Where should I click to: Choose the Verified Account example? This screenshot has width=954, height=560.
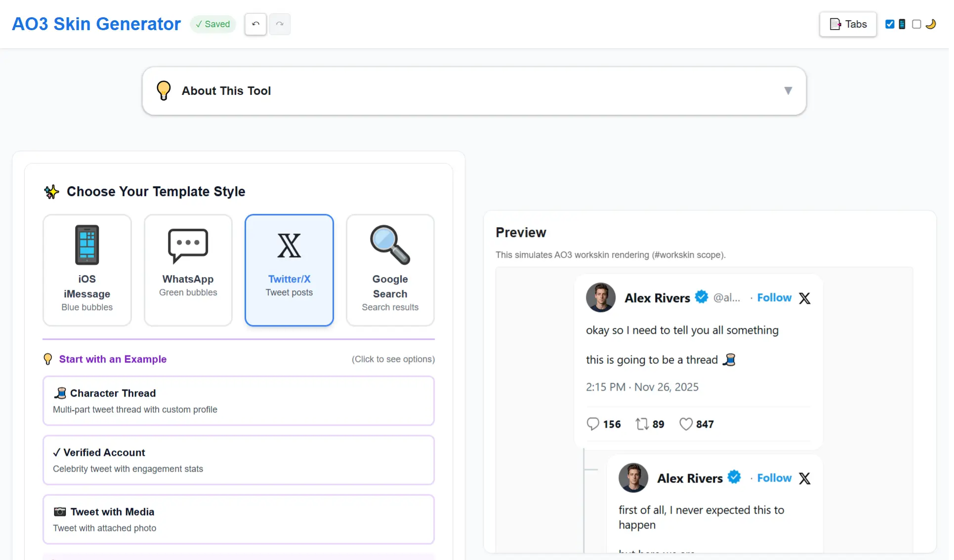[238, 460]
